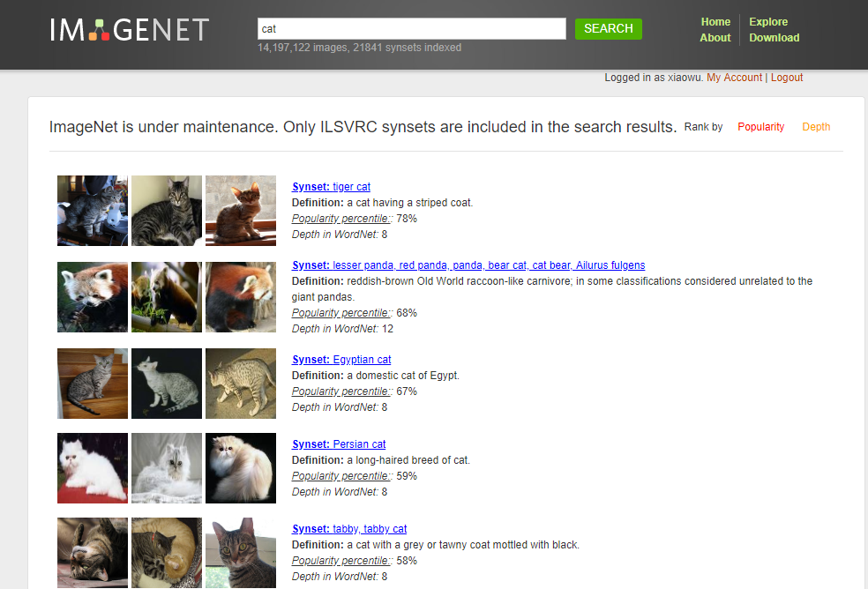Viewport: 868px width, 589px height.
Task: Open the My Account link
Action: tap(734, 78)
